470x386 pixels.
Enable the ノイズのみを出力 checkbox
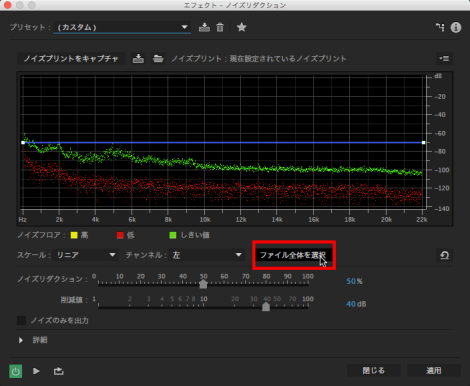coord(21,320)
